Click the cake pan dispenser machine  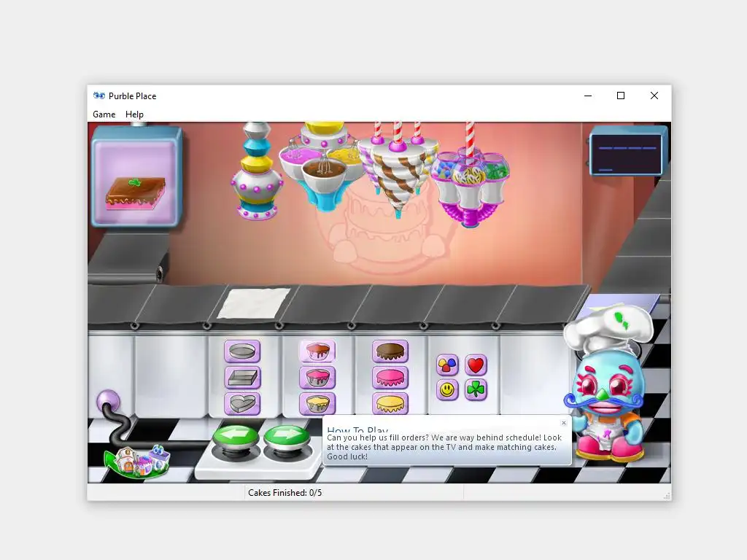tap(258, 171)
